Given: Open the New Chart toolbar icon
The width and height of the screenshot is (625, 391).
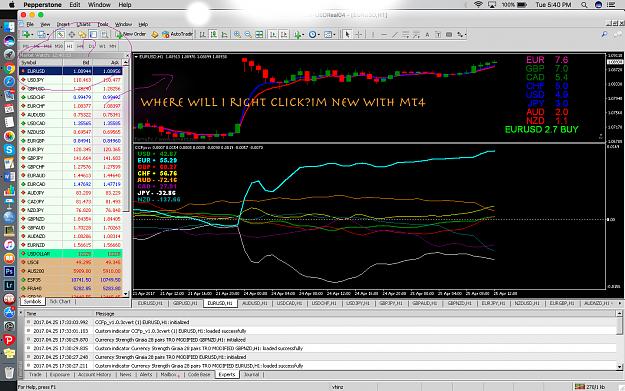Looking at the screenshot, I should (27, 35).
